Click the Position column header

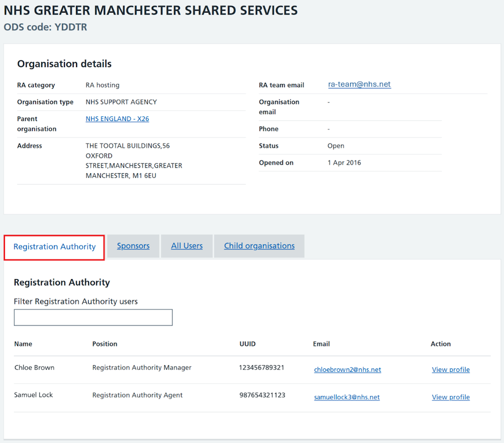pos(105,344)
